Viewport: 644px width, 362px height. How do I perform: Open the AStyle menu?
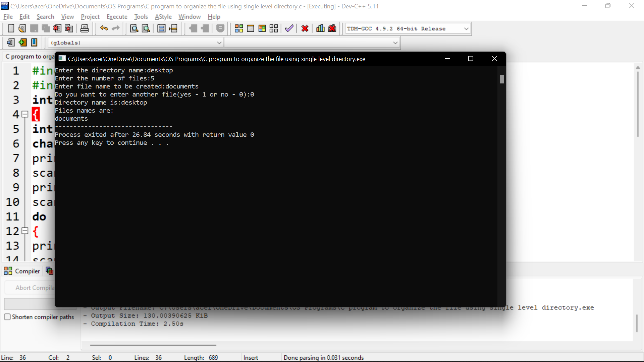coord(163,17)
